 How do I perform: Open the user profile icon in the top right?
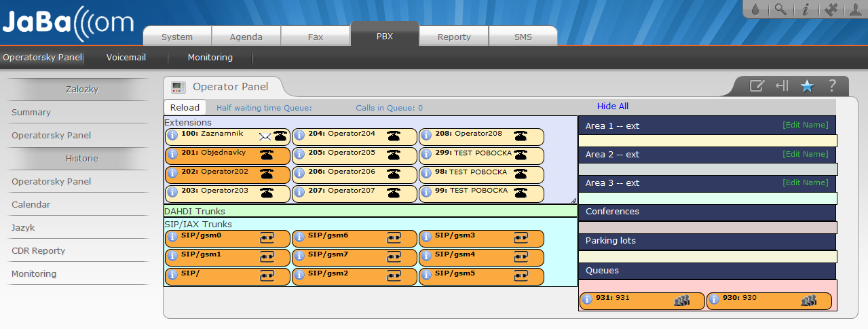[854, 9]
